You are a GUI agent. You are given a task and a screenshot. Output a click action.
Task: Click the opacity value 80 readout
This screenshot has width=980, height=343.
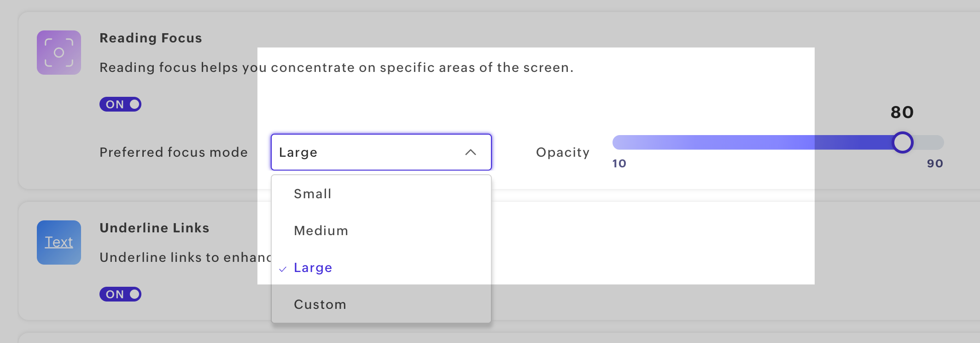tap(902, 112)
